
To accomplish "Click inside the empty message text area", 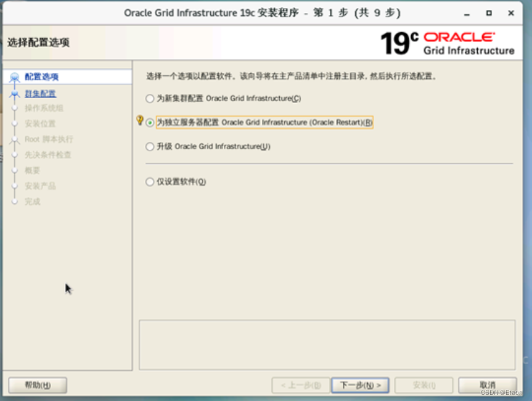I will [x=327, y=345].
